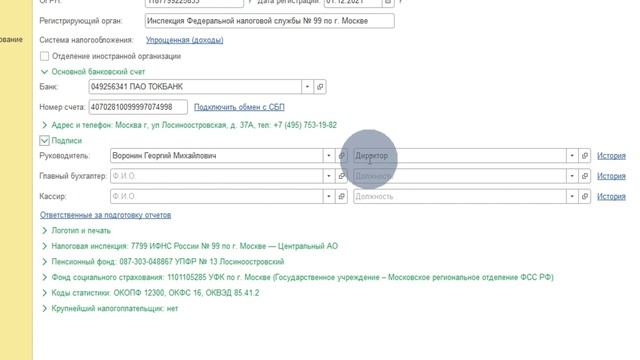Viewport: 640px width, 360px height.
Task: Expand the Пенсионный фонд section
Action: click(44, 262)
